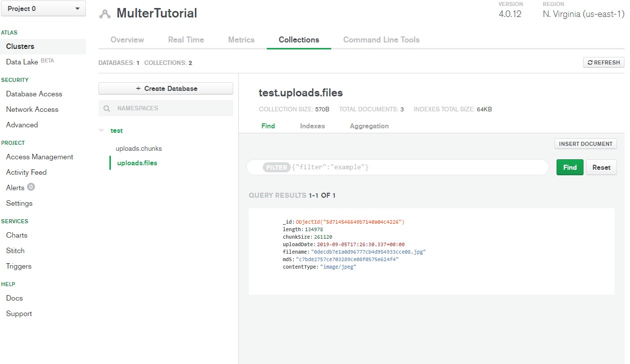Navigate to Triggers under Services
This screenshot has height=364, width=630.
click(18, 266)
